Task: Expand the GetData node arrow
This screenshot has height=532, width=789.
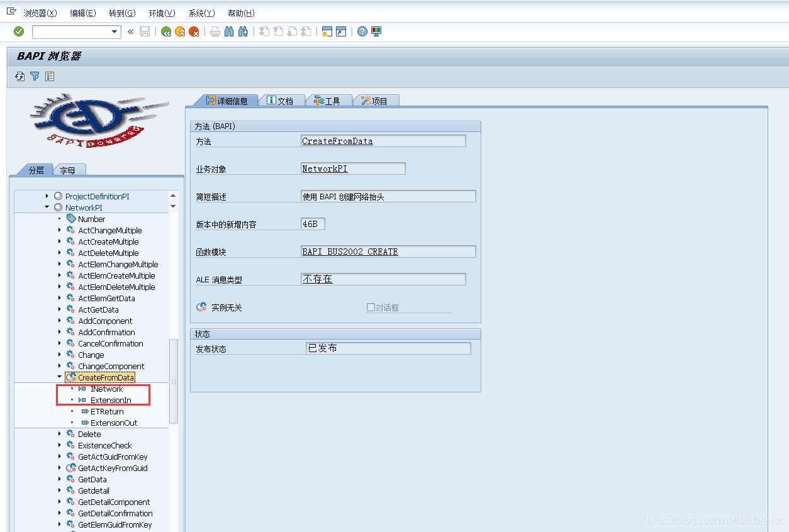Action: coord(60,479)
